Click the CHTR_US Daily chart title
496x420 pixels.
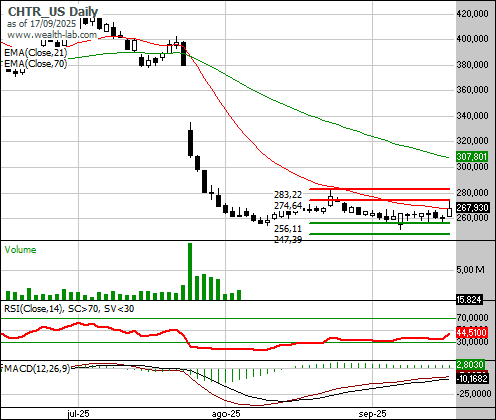[x=53, y=12]
